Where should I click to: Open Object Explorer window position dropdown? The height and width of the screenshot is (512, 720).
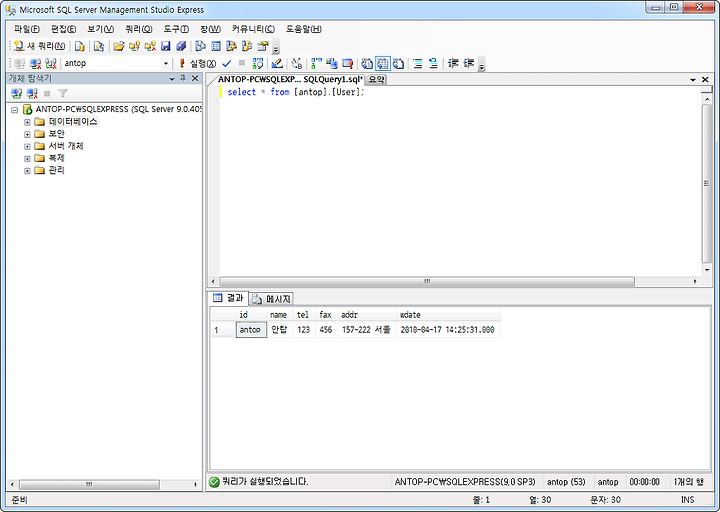(172, 79)
